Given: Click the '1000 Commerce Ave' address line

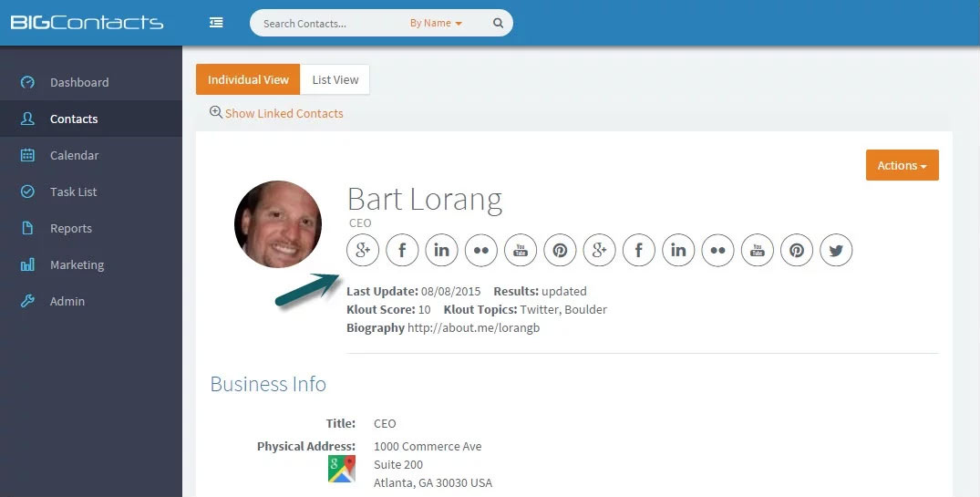Looking at the screenshot, I should [428, 446].
